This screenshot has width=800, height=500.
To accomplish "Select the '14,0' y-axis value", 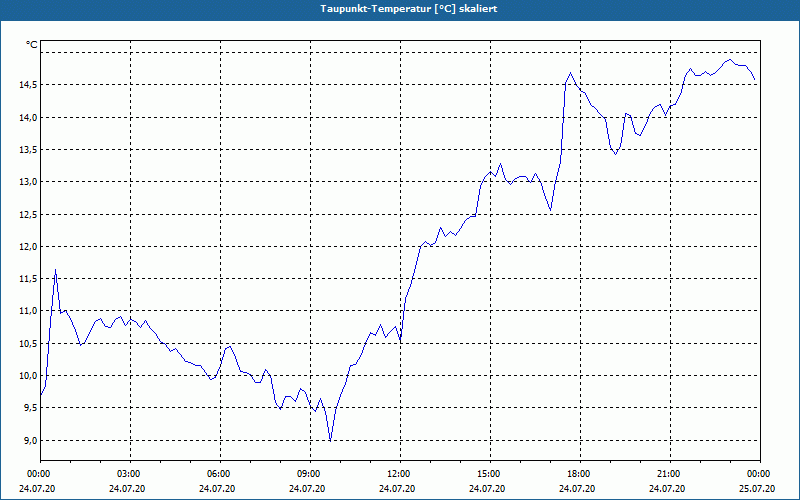I will coord(28,117).
